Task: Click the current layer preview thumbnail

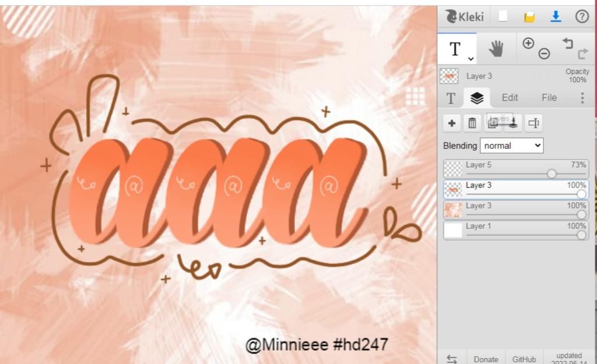Action: coord(449,76)
